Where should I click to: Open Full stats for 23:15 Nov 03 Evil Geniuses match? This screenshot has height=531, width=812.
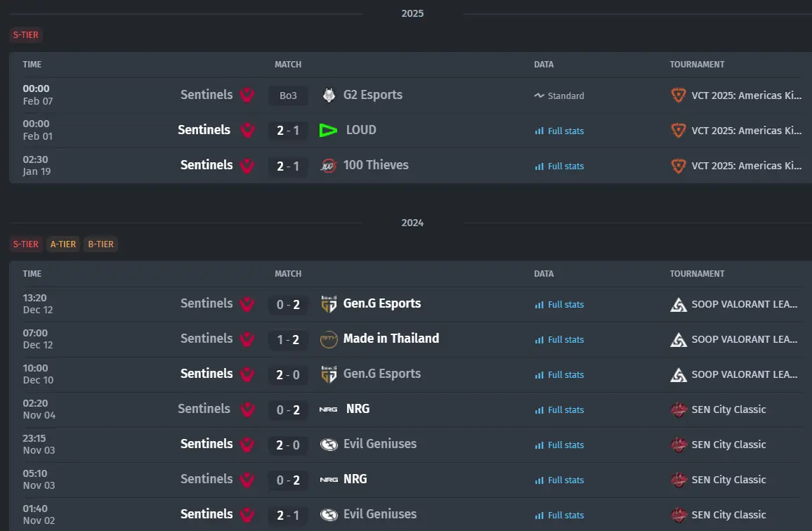(x=559, y=445)
